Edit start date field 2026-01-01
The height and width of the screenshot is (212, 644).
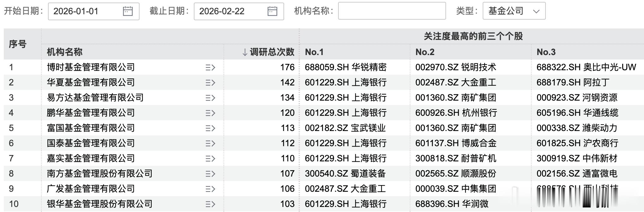[x=93, y=11]
